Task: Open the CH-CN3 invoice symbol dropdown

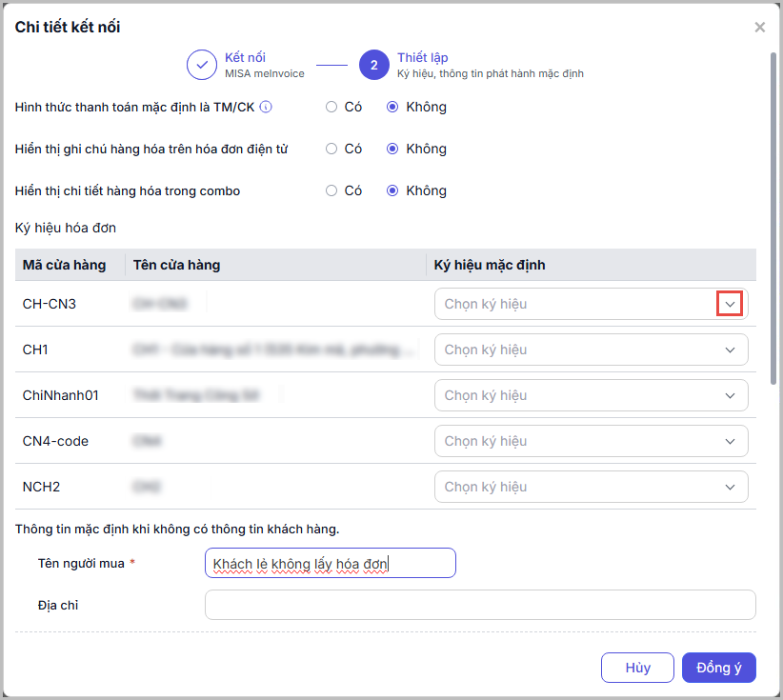Action: point(730,304)
